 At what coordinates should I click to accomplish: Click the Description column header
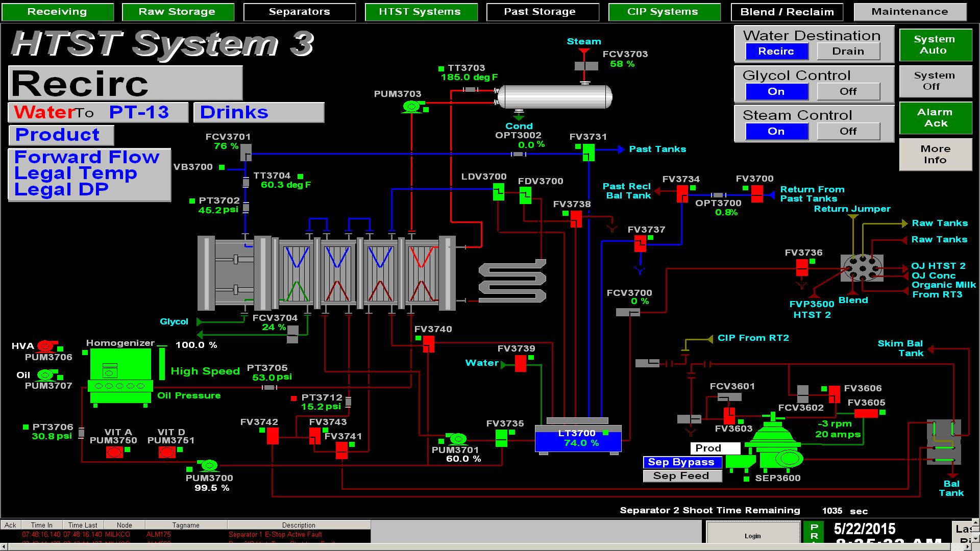(x=299, y=525)
